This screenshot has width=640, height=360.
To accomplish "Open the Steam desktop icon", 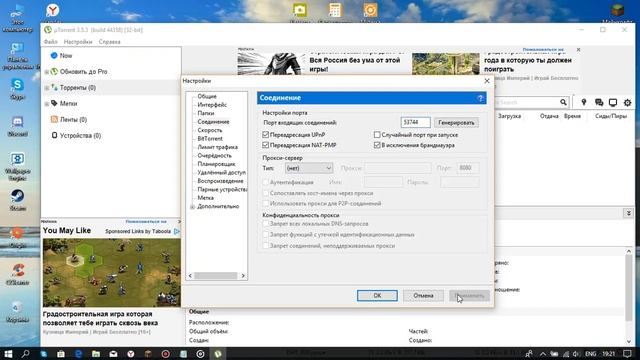I will click(17, 199).
